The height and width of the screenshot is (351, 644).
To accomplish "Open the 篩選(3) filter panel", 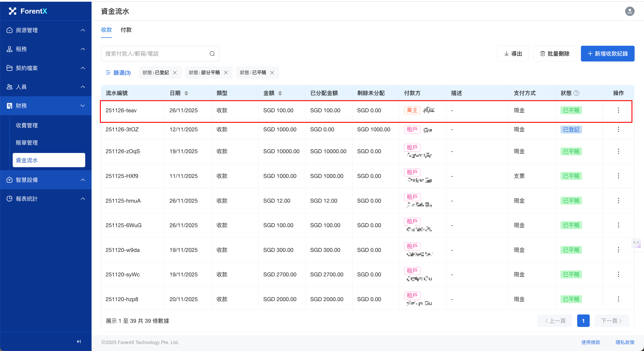I will click(x=118, y=73).
